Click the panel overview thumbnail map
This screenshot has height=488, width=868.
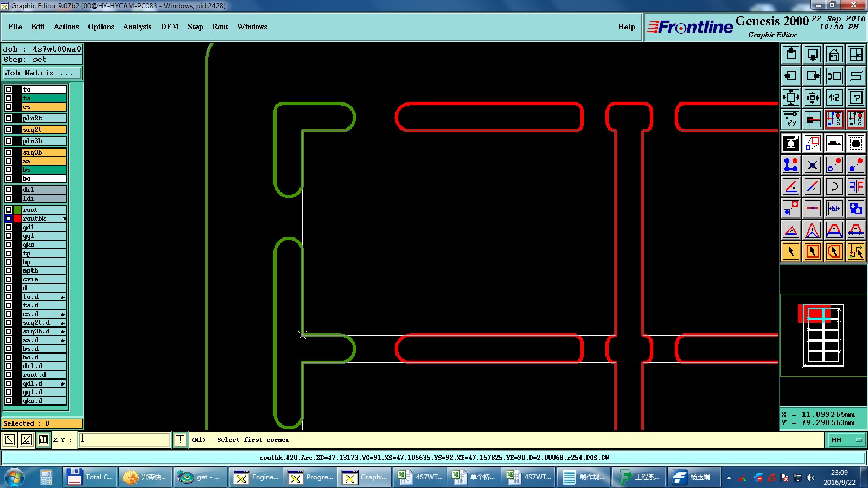pos(823,335)
